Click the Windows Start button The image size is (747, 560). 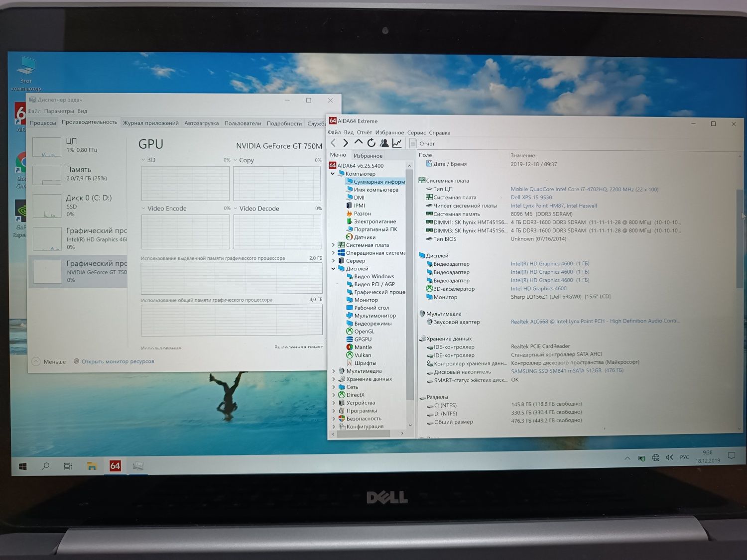[22, 466]
